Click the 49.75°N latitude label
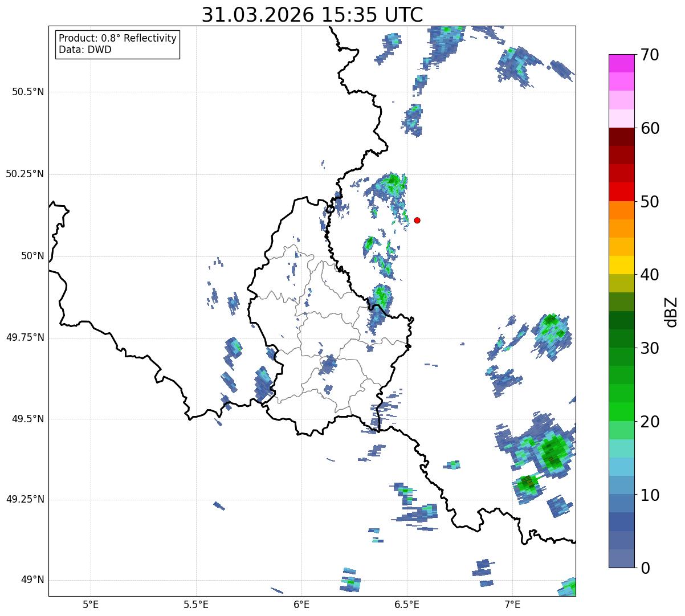 pyautogui.click(x=25, y=337)
